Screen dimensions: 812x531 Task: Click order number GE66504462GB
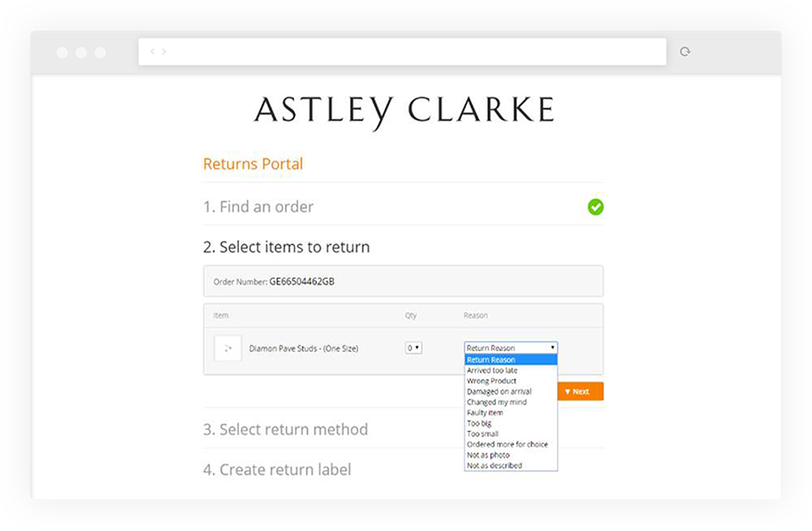tap(302, 282)
